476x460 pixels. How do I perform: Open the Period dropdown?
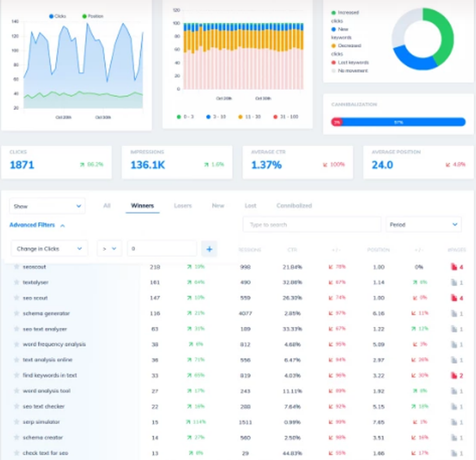click(x=424, y=225)
